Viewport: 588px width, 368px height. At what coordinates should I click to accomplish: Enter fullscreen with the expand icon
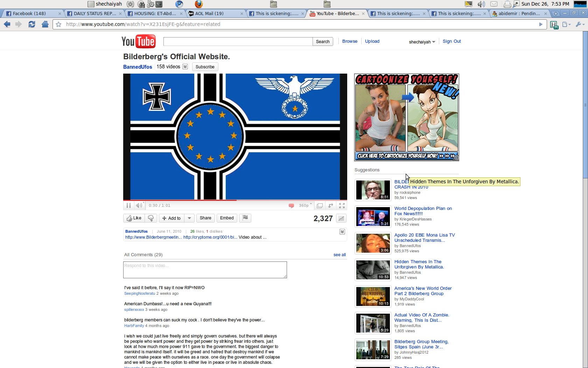click(342, 205)
